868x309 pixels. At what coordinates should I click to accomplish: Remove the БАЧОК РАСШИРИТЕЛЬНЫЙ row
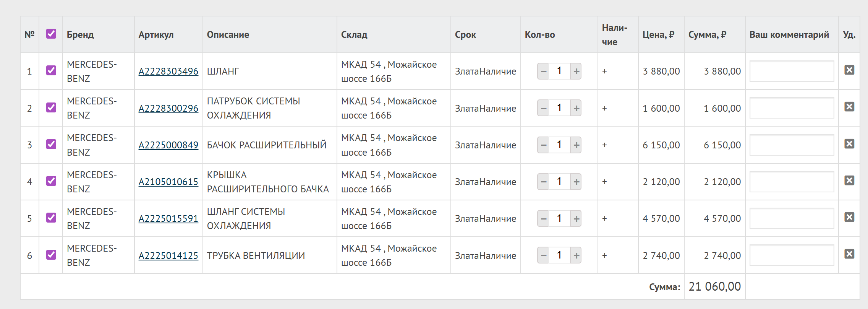[849, 144]
